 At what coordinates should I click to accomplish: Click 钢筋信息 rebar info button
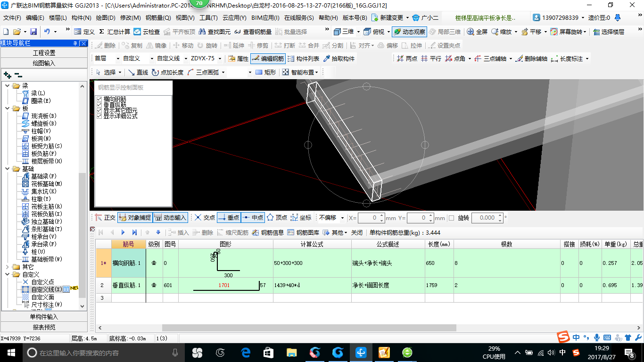point(268,232)
